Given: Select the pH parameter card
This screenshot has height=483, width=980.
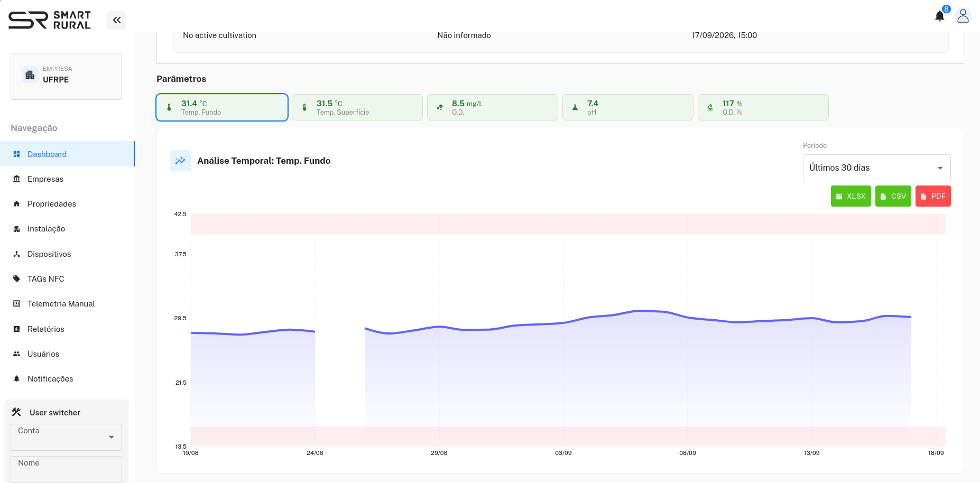Looking at the screenshot, I should coord(628,107).
